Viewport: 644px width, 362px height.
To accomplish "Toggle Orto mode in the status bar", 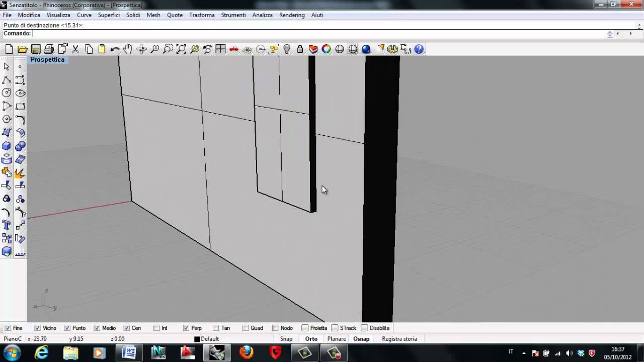I will click(311, 339).
